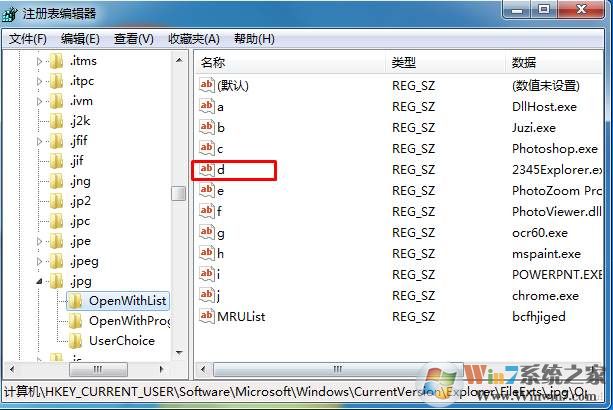Select the .jp2 folder icon
Image resolution: width=613 pixels, height=410 pixels.
tap(57, 201)
